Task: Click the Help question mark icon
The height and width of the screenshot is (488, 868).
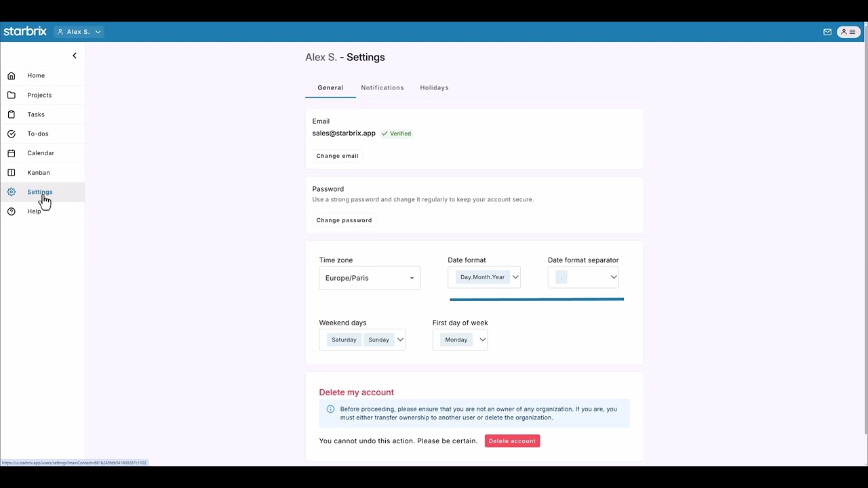Action: tap(12, 211)
